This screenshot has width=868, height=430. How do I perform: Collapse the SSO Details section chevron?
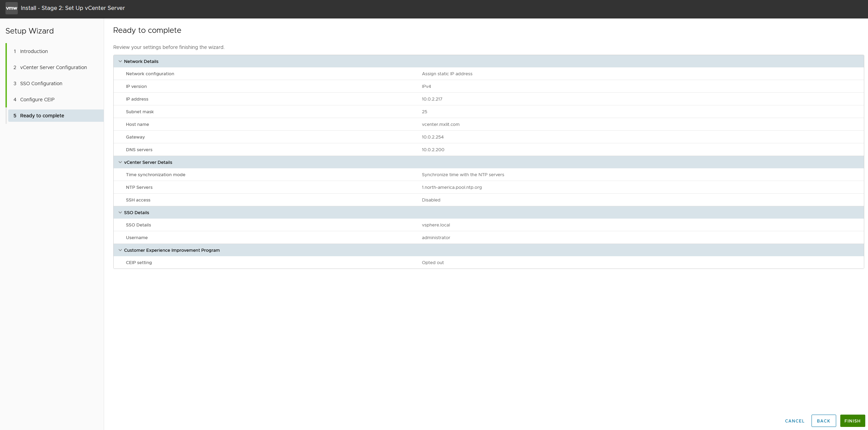click(120, 213)
